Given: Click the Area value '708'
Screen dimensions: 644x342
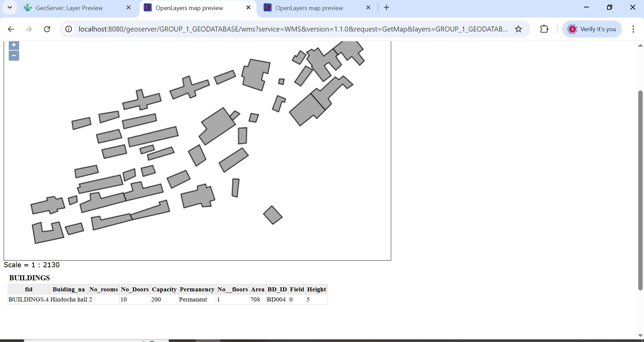Looking at the screenshot, I should pos(258,299).
